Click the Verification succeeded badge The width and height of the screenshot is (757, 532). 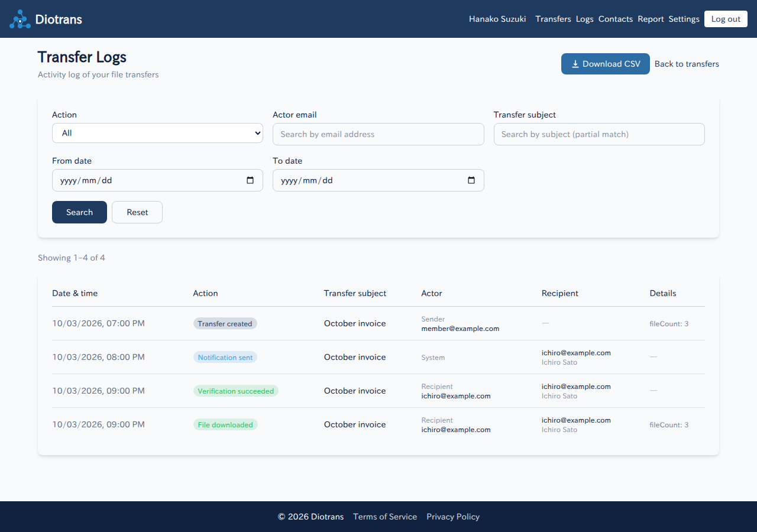coord(235,391)
